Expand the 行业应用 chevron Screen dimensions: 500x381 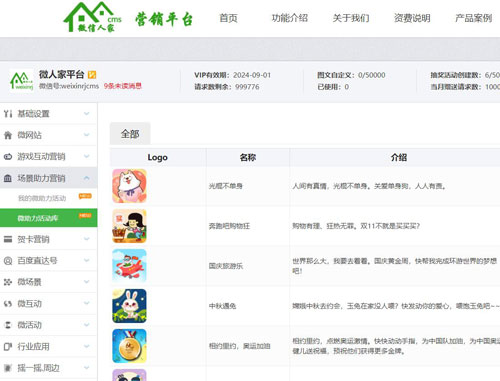(87, 346)
